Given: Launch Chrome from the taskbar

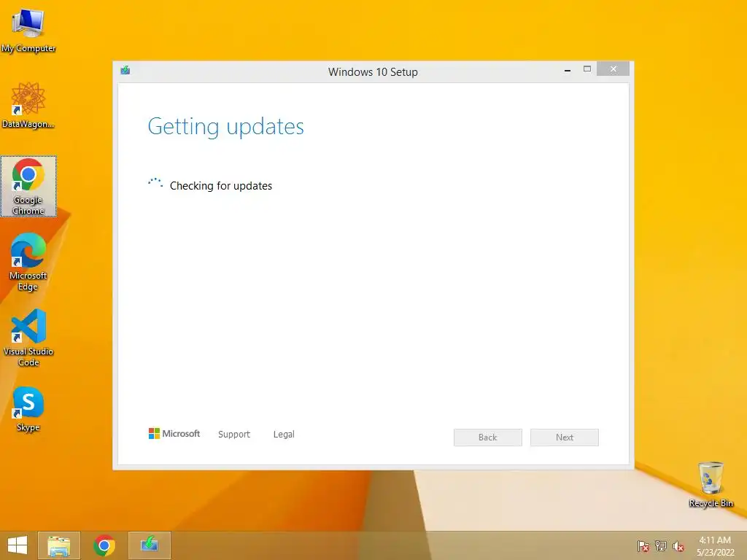Looking at the screenshot, I should pyautogui.click(x=104, y=545).
